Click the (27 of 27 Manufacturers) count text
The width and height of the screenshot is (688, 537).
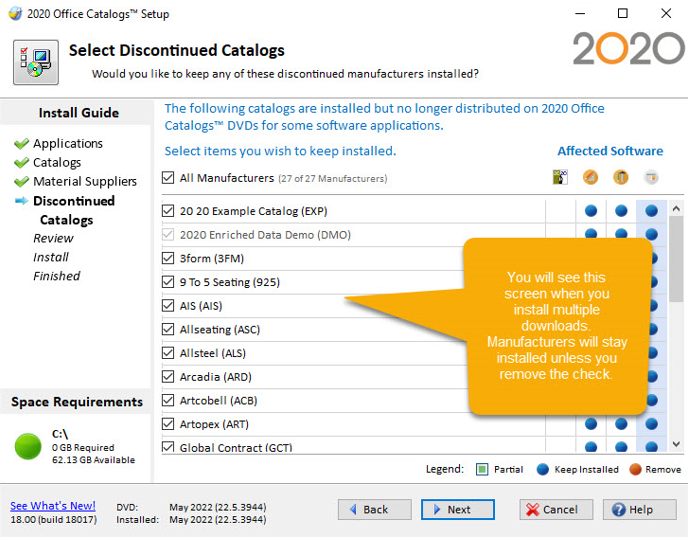333,179
